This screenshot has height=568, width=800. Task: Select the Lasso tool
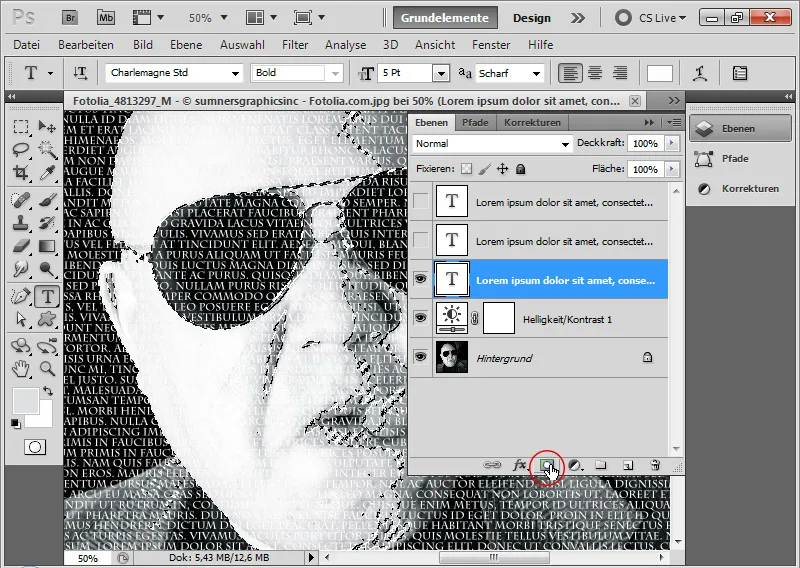pyautogui.click(x=21, y=150)
